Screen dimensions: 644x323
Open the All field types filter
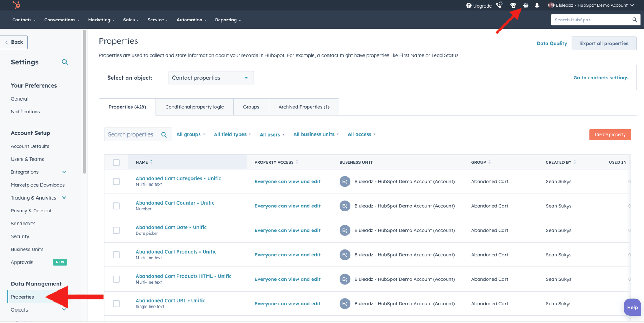point(232,134)
